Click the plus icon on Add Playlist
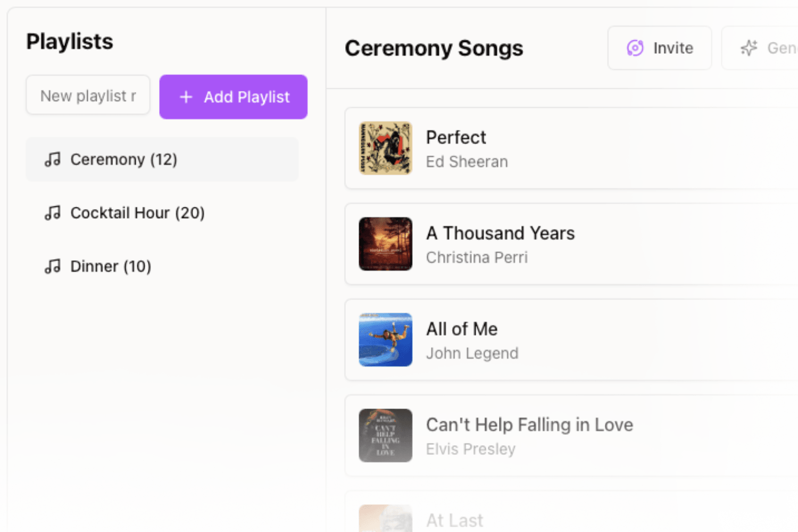Viewport: 798px width, 532px height. [x=186, y=97]
